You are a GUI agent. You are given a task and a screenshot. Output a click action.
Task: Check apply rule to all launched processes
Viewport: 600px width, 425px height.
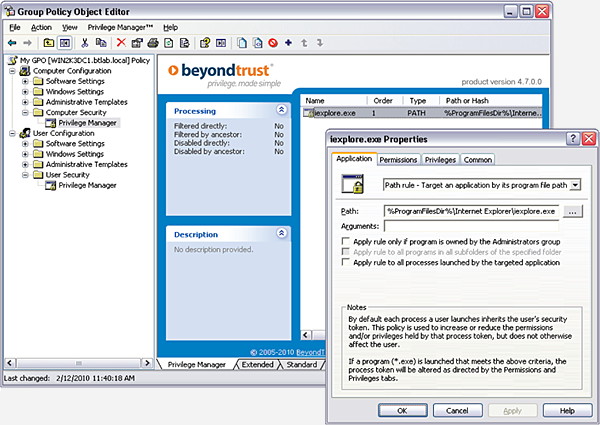[x=346, y=262]
